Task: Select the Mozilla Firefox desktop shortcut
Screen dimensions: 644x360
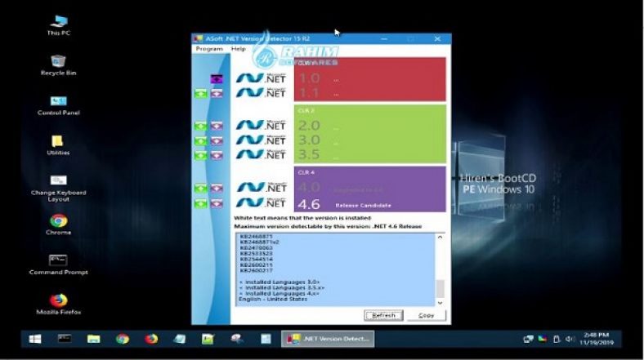Action: tap(58, 304)
